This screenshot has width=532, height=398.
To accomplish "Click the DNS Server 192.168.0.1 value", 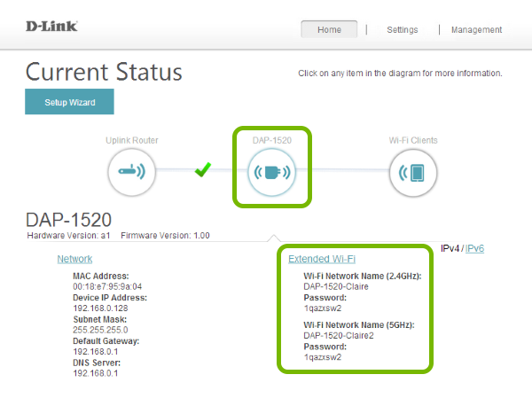I will pos(96,373).
